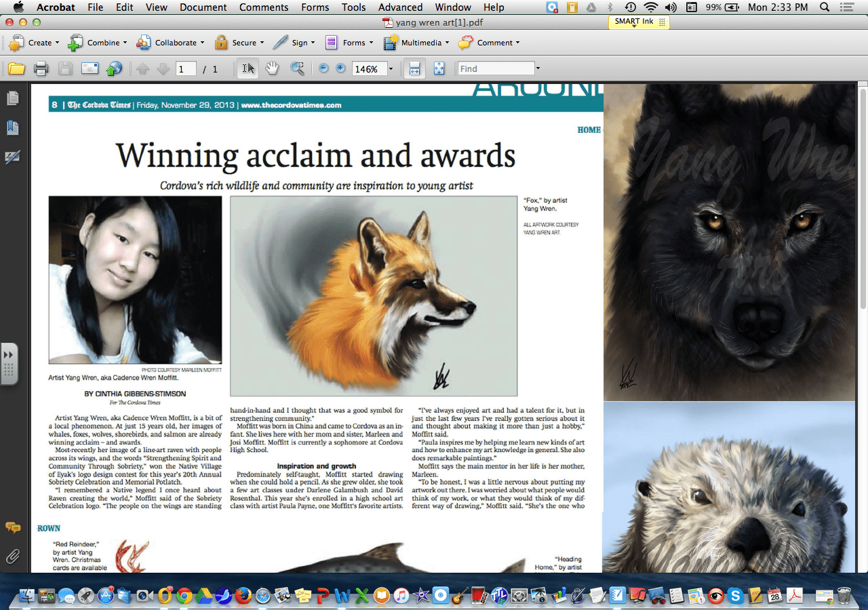
Task: Expand the Multimedia dropdown
Action: 416,43
